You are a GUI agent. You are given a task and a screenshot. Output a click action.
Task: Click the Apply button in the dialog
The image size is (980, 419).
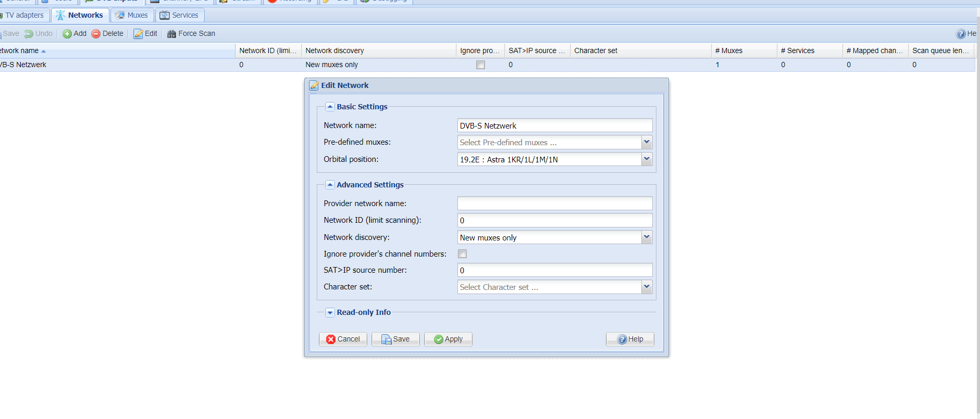click(x=448, y=339)
